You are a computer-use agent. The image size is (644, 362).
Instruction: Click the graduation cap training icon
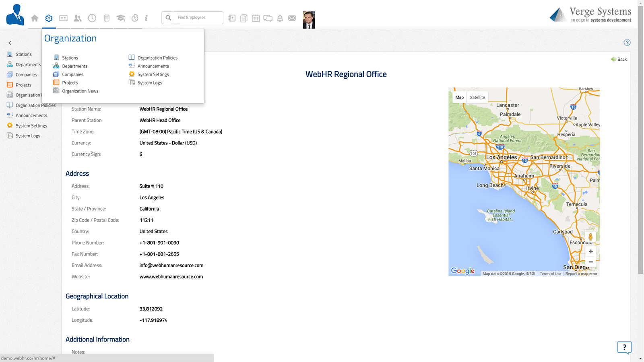click(121, 18)
